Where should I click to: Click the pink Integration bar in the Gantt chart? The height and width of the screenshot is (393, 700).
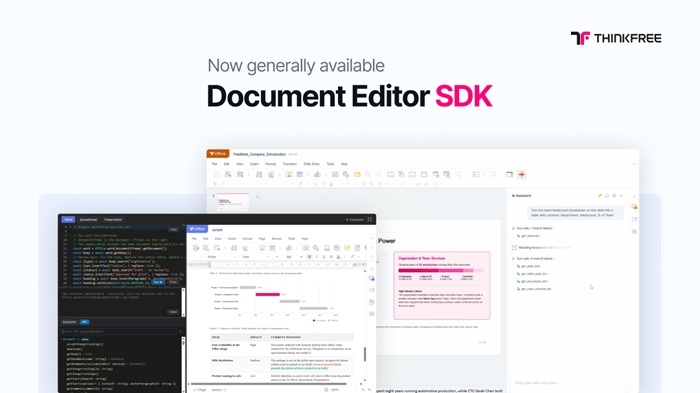(267, 294)
